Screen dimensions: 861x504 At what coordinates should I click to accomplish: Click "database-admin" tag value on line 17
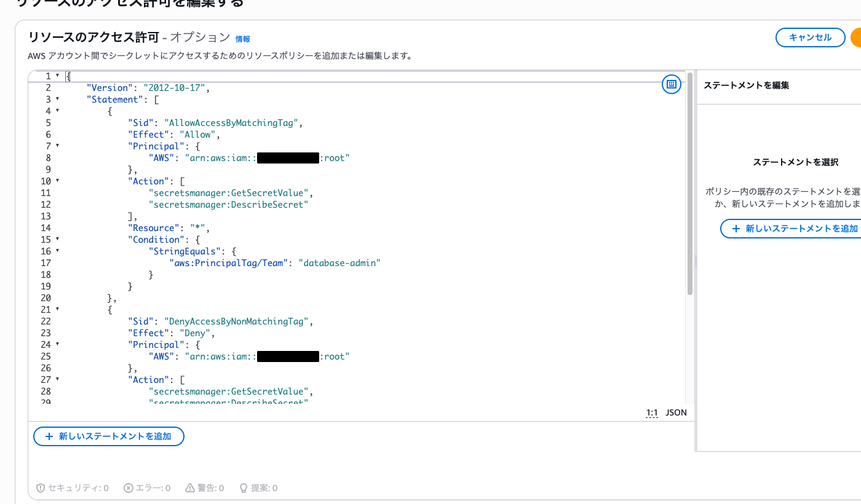(339, 263)
